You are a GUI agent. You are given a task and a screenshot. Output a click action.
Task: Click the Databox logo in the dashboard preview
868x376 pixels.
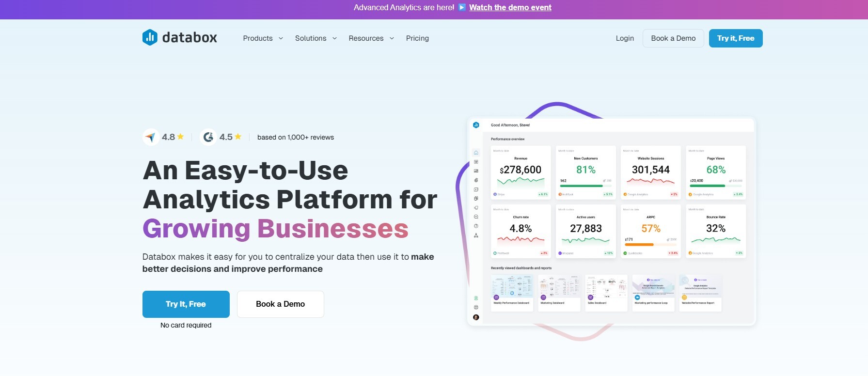tap(476, 125)
